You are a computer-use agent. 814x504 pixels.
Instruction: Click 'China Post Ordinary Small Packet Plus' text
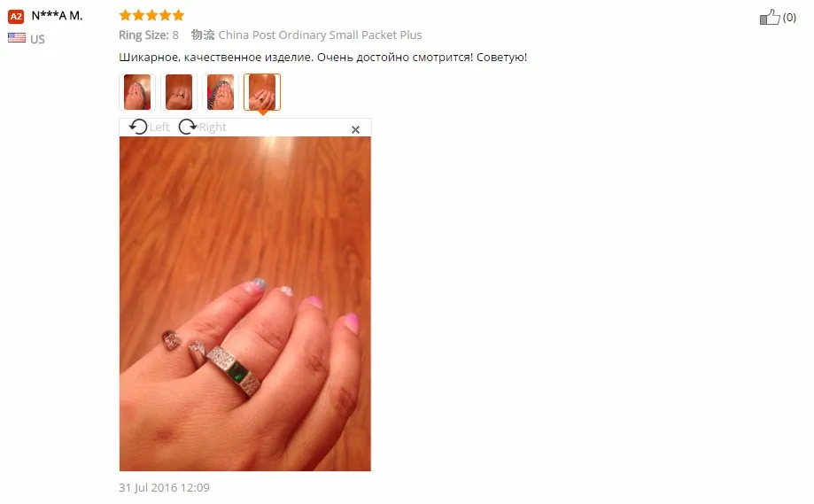click(320, 35)
